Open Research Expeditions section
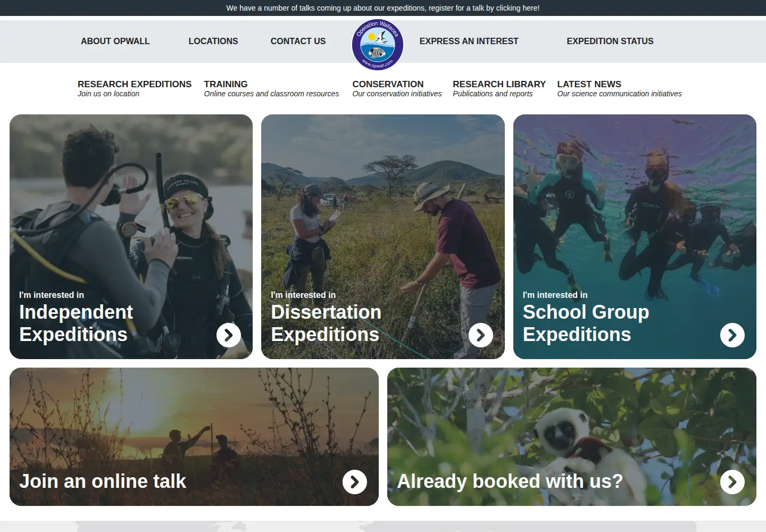This screenshot has width=766, height=532. (x=135, y=88)
